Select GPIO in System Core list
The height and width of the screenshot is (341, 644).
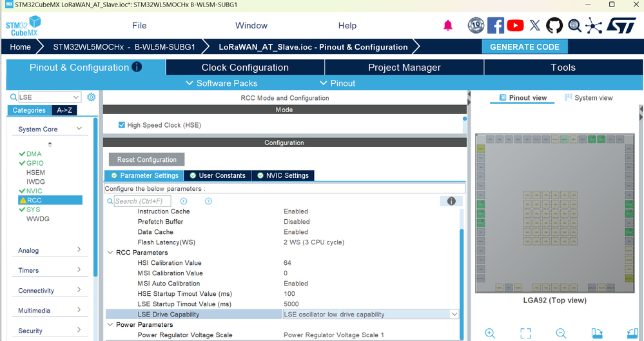coord(35,163)
